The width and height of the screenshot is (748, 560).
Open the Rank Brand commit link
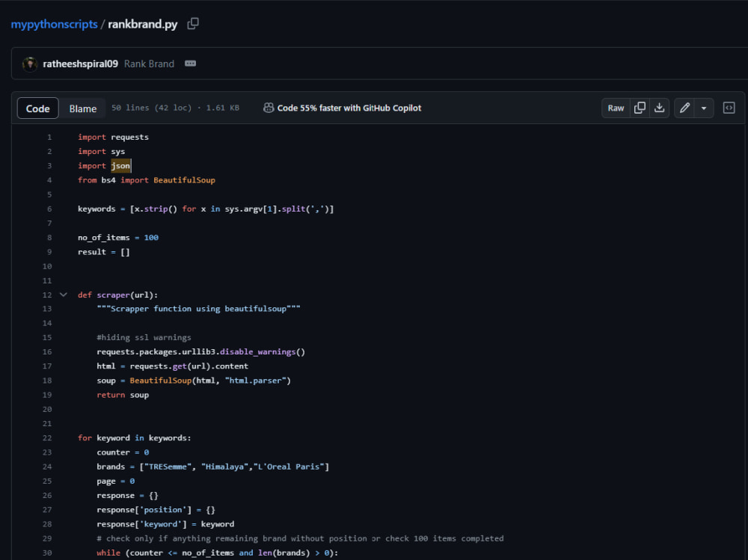point(150,64)
